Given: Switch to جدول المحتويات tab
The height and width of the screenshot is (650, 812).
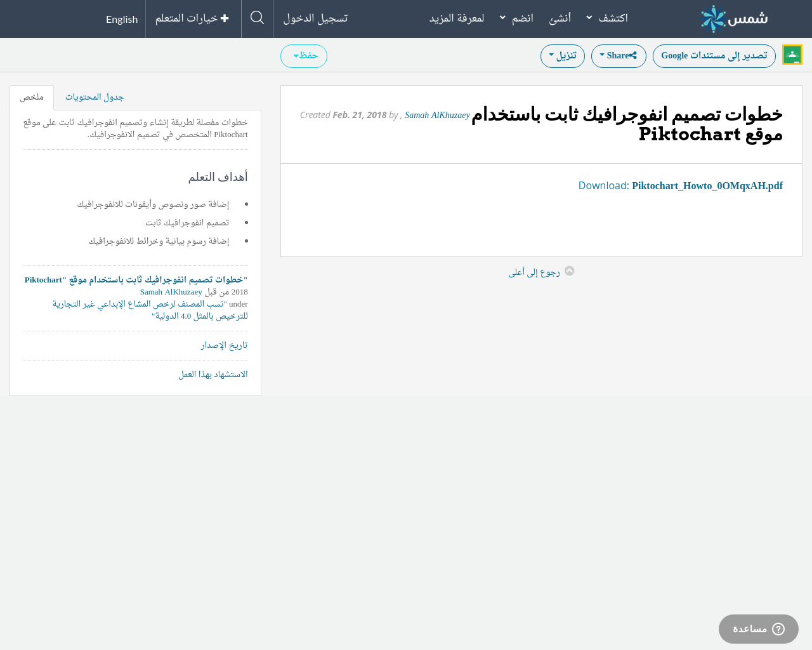Looking at the screenshot, I should (95, 97).
